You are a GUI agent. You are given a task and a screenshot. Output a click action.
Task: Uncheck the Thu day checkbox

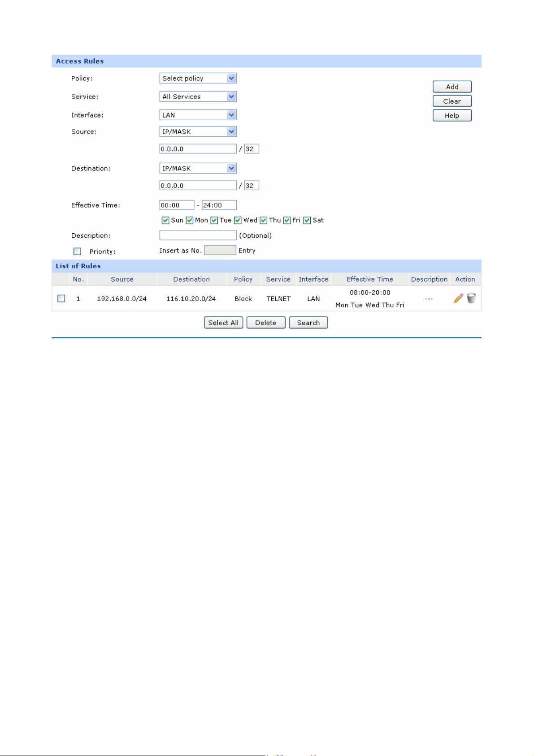(x=264, y=220)
